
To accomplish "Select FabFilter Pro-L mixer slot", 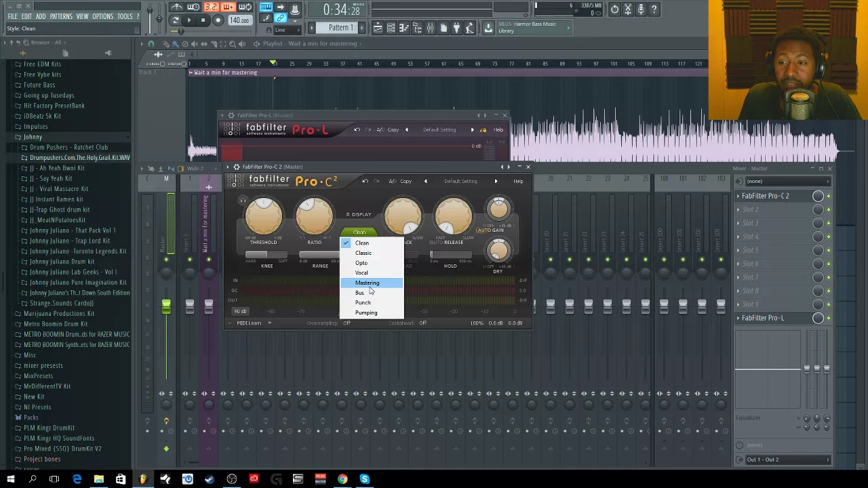I will [763, 318].
